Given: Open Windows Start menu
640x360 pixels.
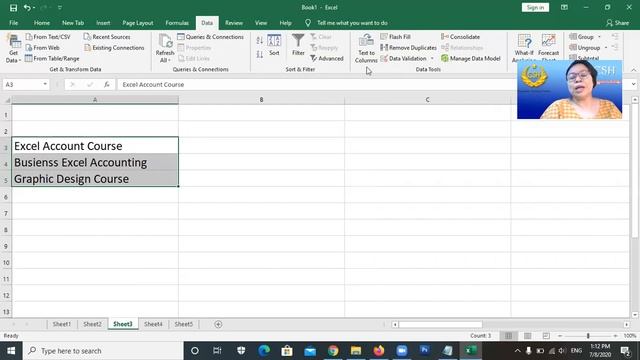Looking at the screenshot, I should coord(11,351).
